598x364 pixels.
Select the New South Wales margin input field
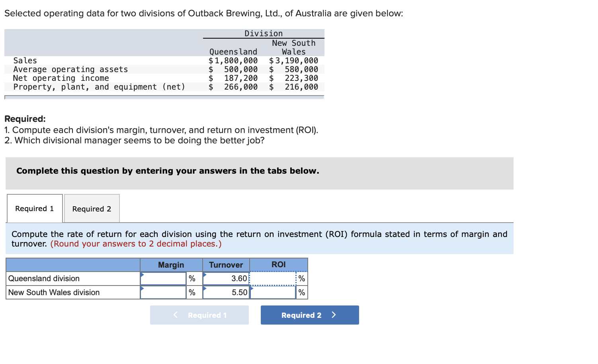[x=162, y=292]
